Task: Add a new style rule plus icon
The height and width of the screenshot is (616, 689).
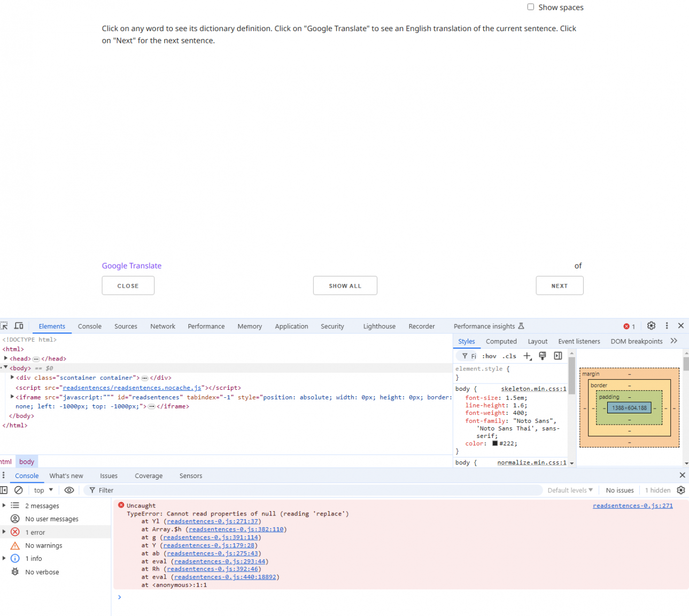Action: click(x=527, y=356)
